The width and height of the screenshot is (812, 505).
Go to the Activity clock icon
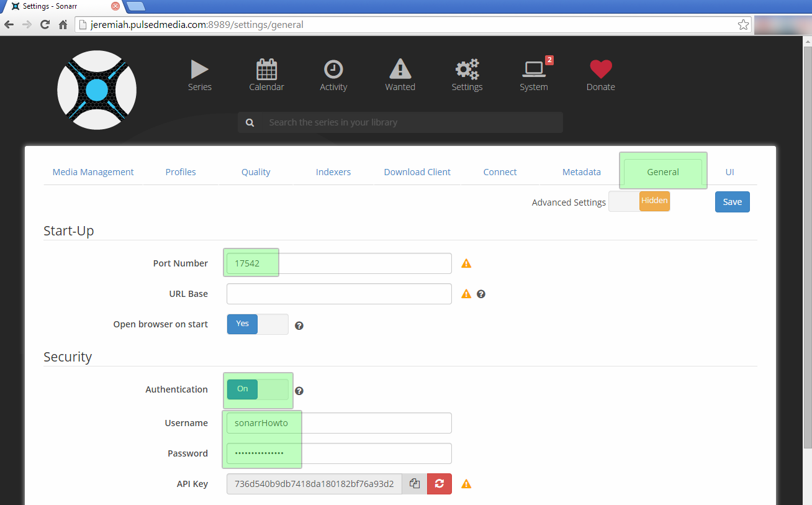click(333, 70)
